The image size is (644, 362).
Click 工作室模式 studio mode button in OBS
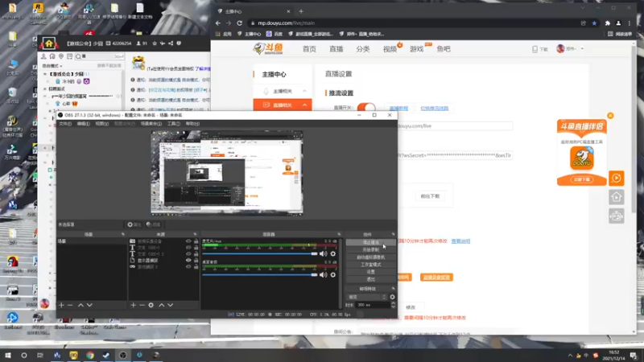370,265
